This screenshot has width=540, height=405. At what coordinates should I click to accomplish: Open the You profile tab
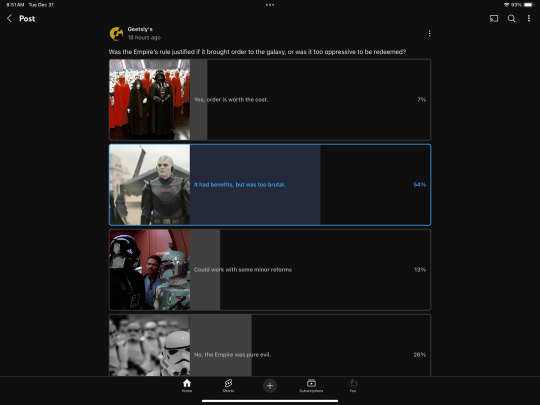pos(353,385)
